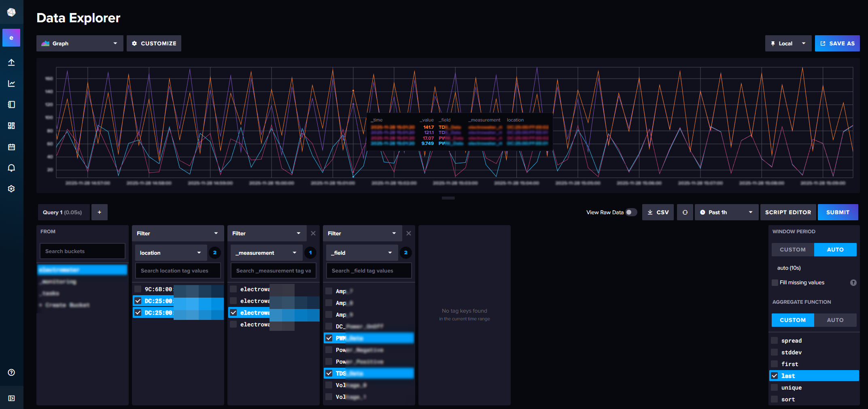Screen dimensions: 868x409
Task: Open Notebooks in the left sidebar
Action: (x=11, y=104)
